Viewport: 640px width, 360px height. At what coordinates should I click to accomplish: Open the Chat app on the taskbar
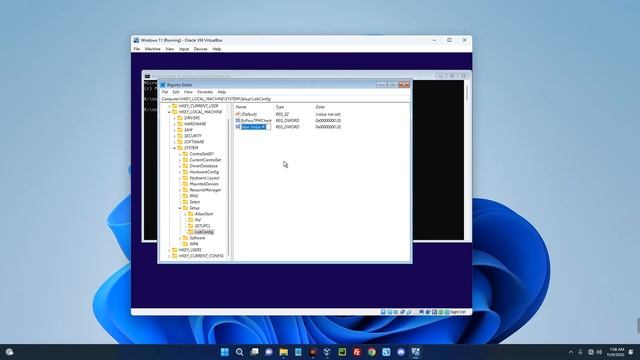[x=269, y=352]
